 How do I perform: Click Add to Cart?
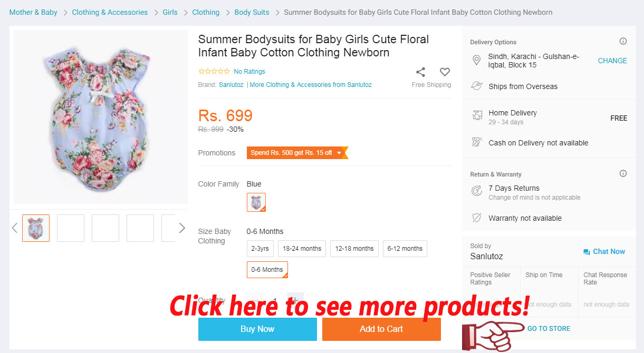(381, 329)
